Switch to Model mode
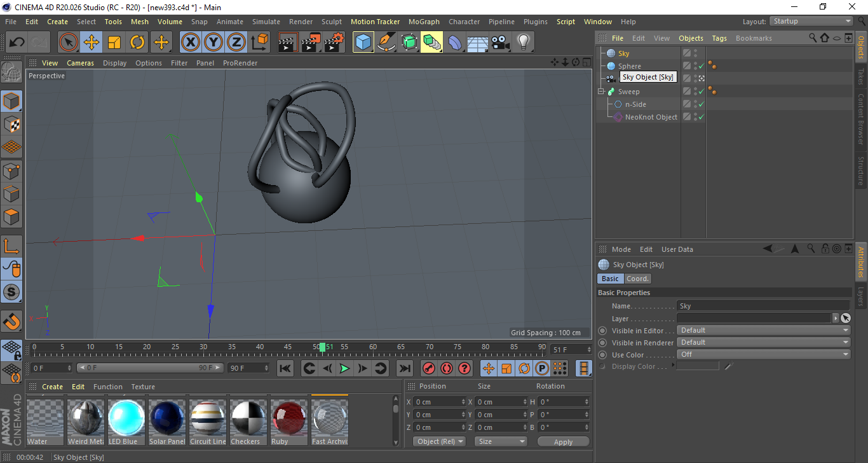This screenshot has height=463, width=868. tap(11, 101)
